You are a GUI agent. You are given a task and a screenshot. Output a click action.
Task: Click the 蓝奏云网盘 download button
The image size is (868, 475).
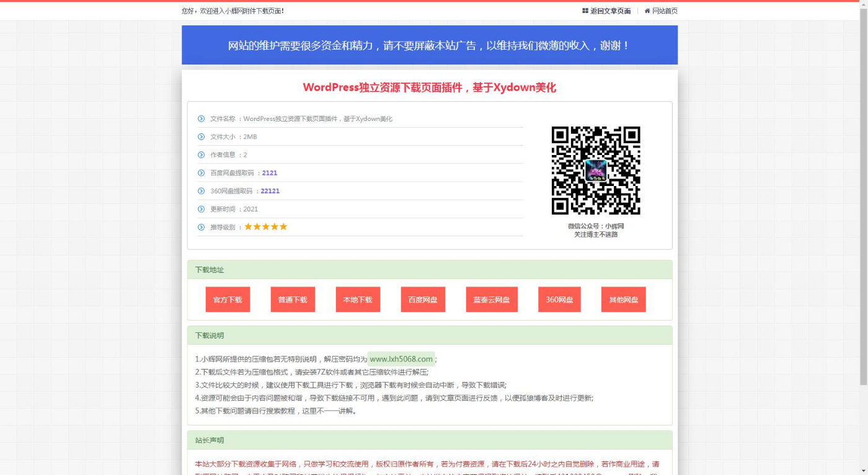(x=492, y=300)
